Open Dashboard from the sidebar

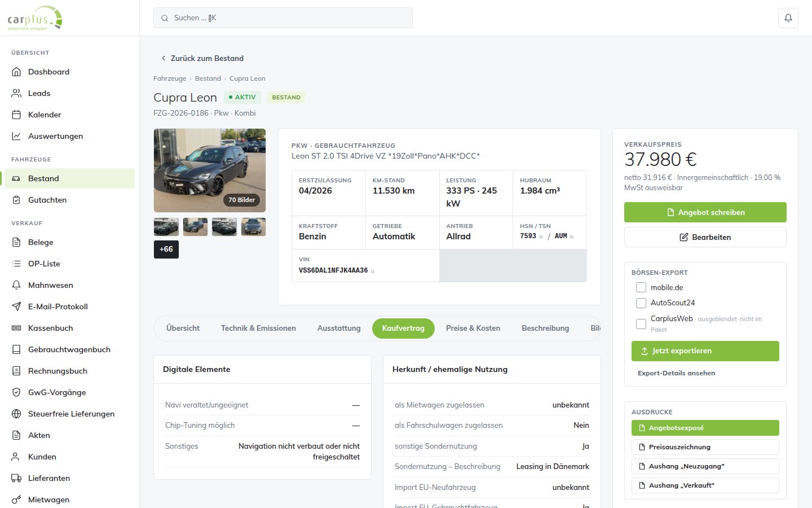click(x=69, y=72)
